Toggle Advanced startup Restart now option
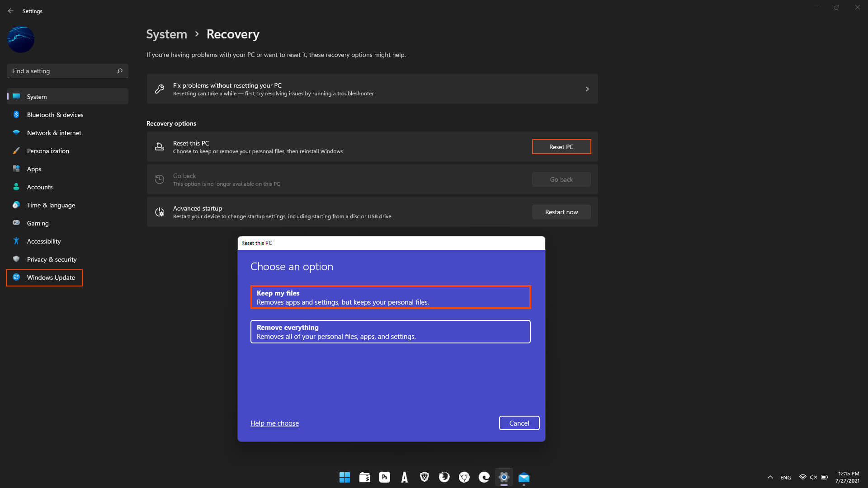 [561, 211]
